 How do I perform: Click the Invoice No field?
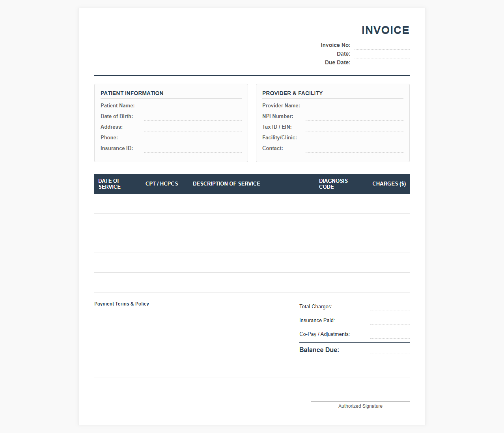click(382, 45)
